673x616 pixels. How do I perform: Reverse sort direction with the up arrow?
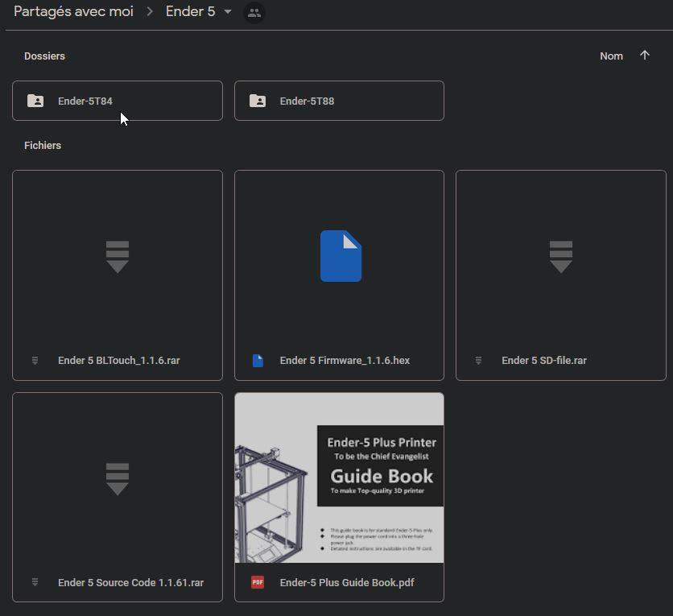click(x=645, y=56)
